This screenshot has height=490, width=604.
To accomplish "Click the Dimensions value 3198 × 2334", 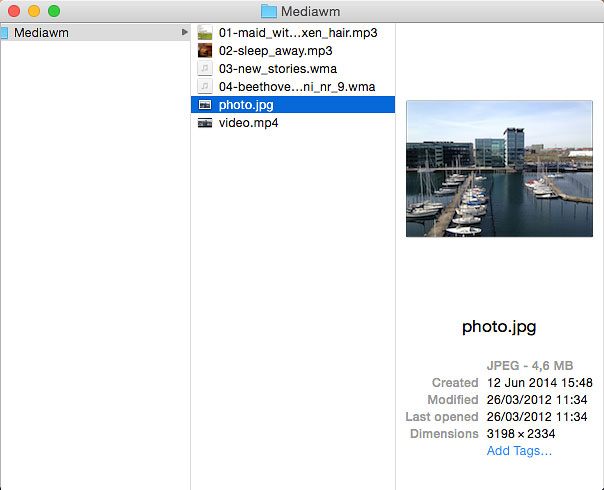I will tap(521, 434).
